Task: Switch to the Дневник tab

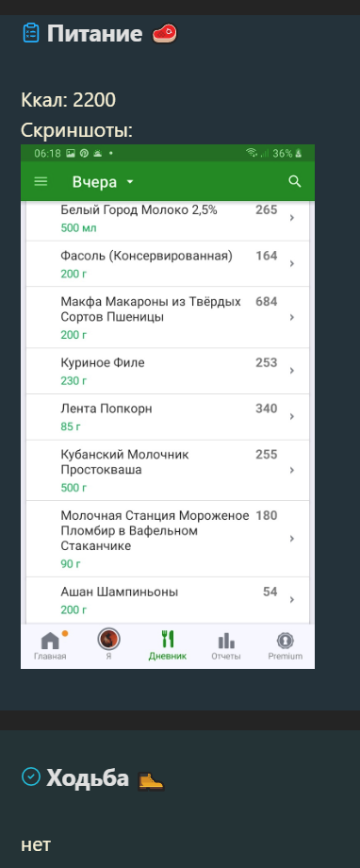Action: coord(168,645)
